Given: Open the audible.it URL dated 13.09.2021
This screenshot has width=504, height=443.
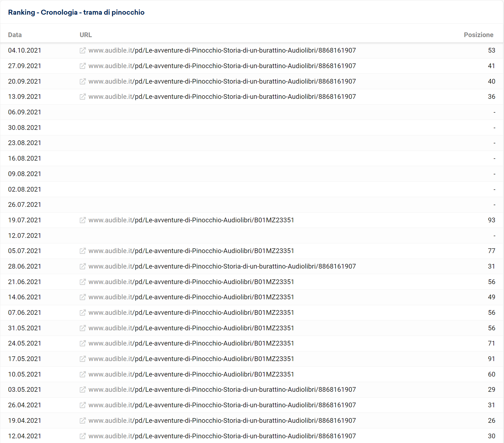Looking at the screenshot, I should click(x=222, y=97).
